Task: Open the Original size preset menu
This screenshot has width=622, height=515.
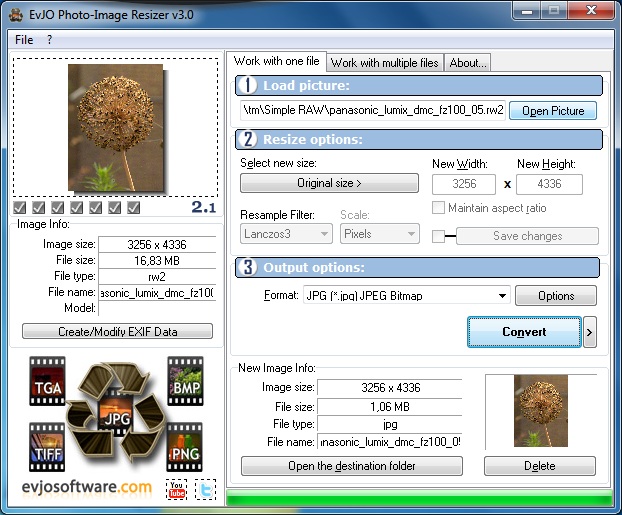Action: click(329, 183)
